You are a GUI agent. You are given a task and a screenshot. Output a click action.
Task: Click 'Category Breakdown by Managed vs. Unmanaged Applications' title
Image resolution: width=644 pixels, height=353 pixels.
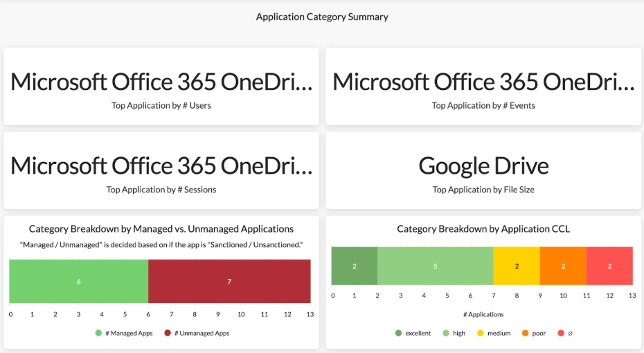pyautogui.click(x=161, y=229)
